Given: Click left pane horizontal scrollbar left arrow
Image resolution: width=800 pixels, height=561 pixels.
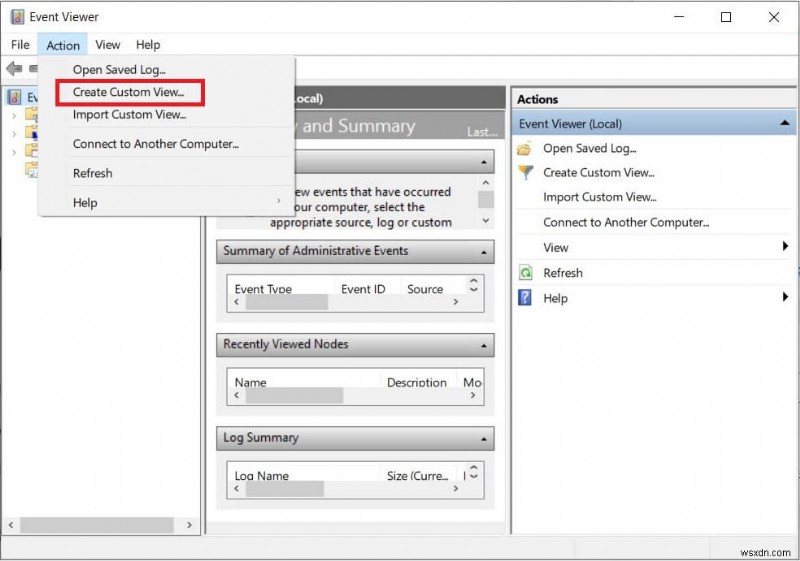Looking at the screenshot, I should pyautogui.click(x=11, y=525).
